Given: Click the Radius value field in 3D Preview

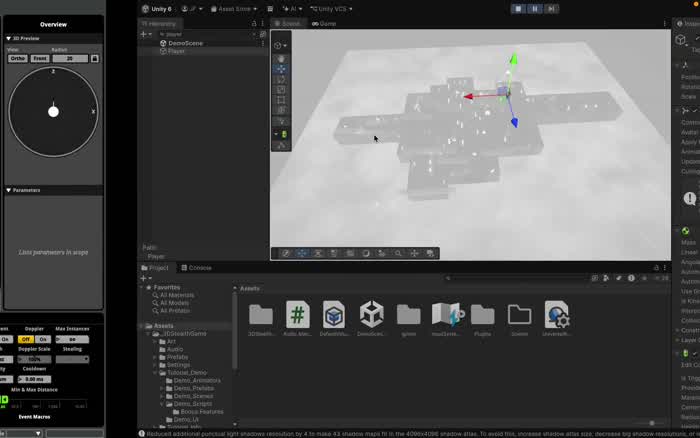Looking at the screenshot, I should (70, 58).
